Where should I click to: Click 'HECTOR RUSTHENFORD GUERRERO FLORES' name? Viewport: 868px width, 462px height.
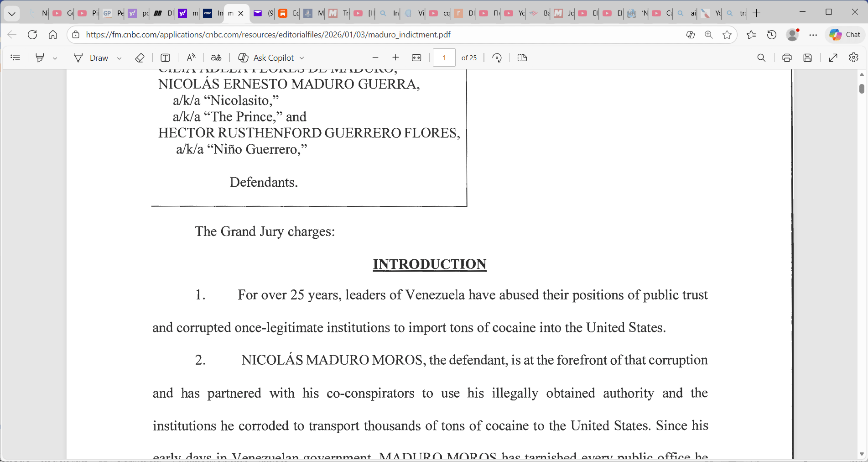coord(309,133)
